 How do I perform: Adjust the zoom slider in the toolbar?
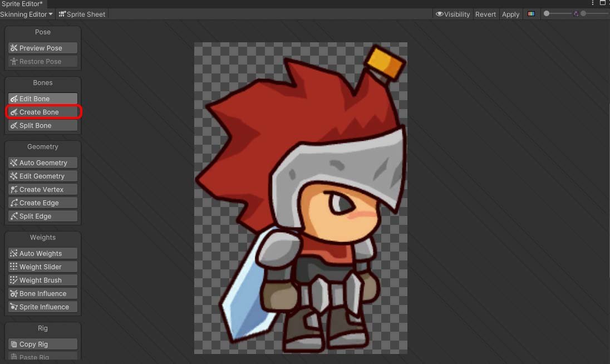coord(558,13)
